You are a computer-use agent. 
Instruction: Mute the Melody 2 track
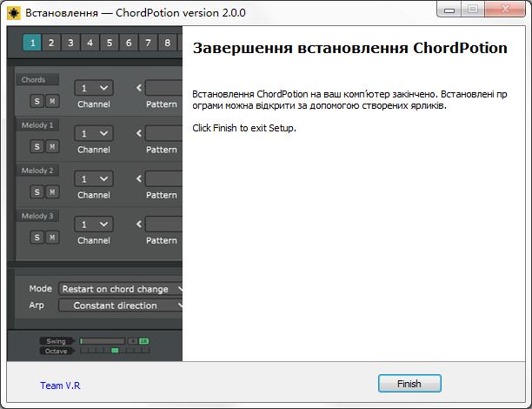pos(52,191)
